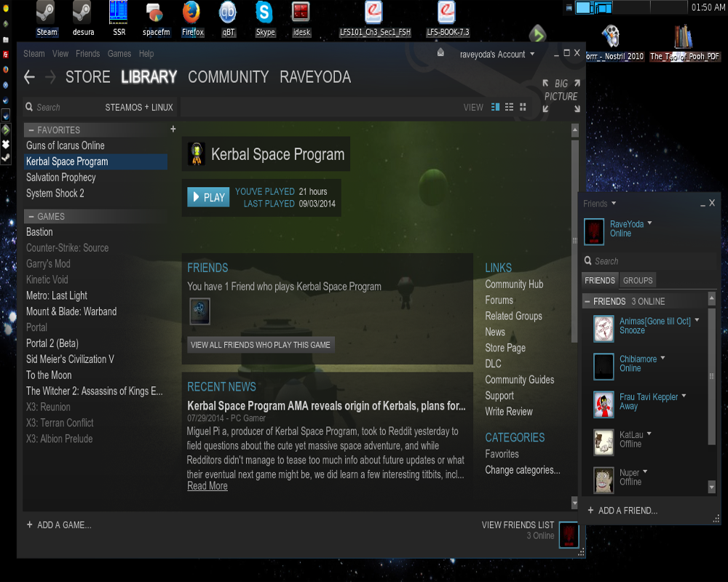Open the Help menu

pos(146,53)
